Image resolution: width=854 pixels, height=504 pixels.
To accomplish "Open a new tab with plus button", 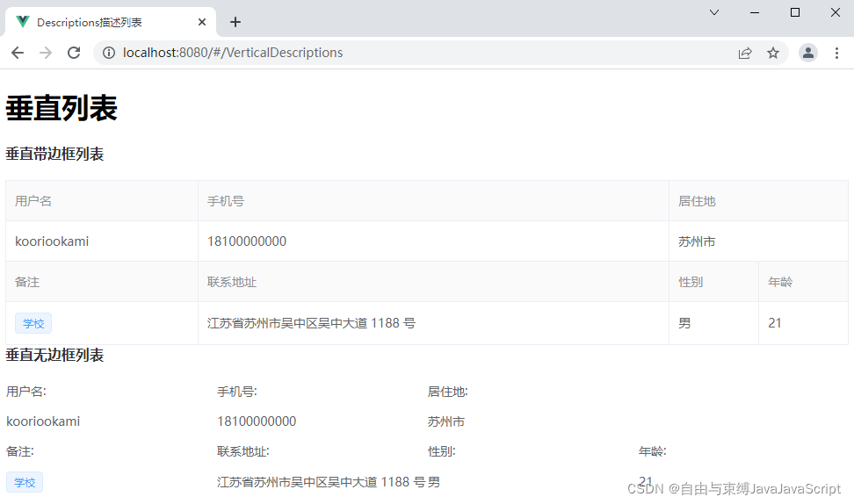I will 235,22.
